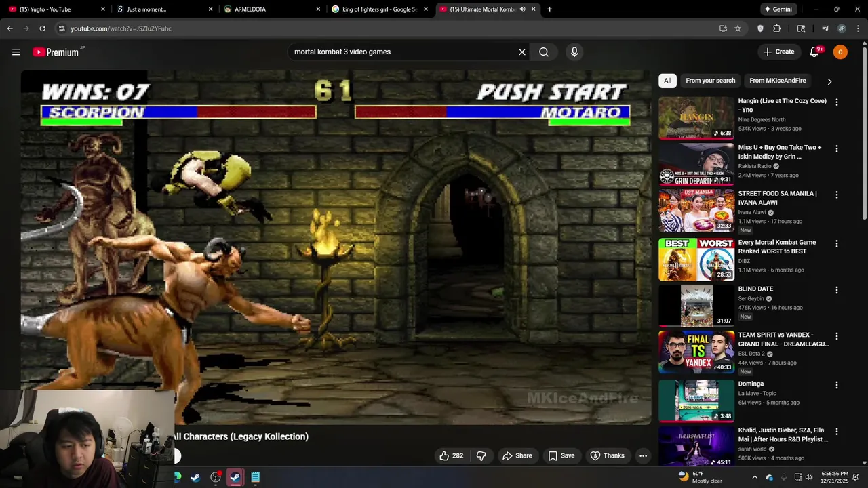Image resolution: width=868 pixels, height=488 pixels.
Task: Open Ivana Alawi channel name
Action: pyautogui.click(x=752, y=212)
